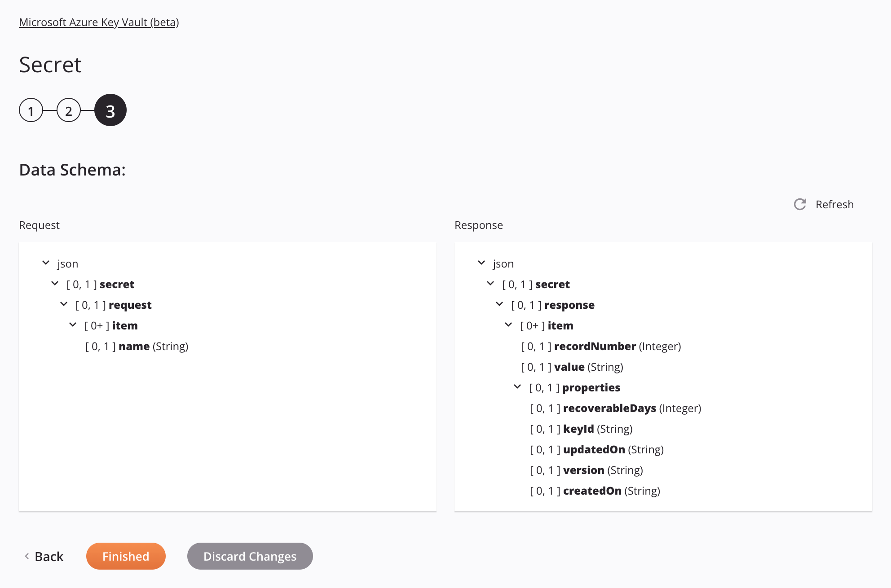Select step 1 in the progress indicator
891x588 pixels.
pyautogui.click(x=31, y=110)
